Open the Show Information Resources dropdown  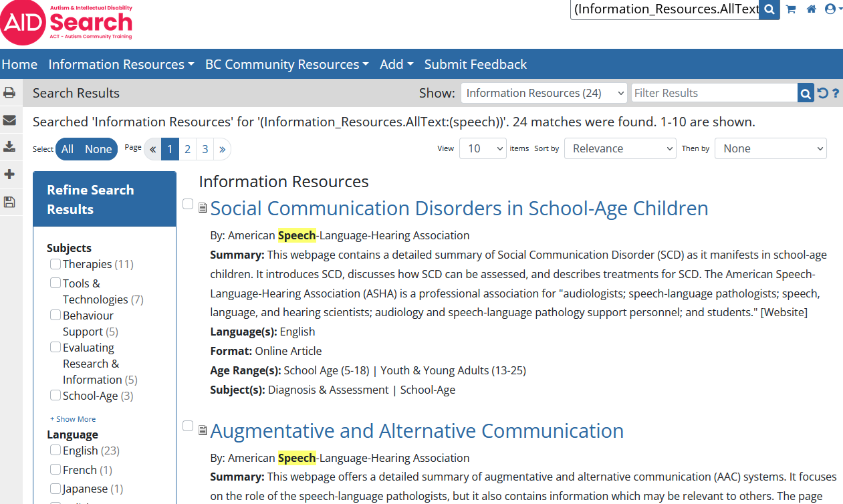(544, 93)
